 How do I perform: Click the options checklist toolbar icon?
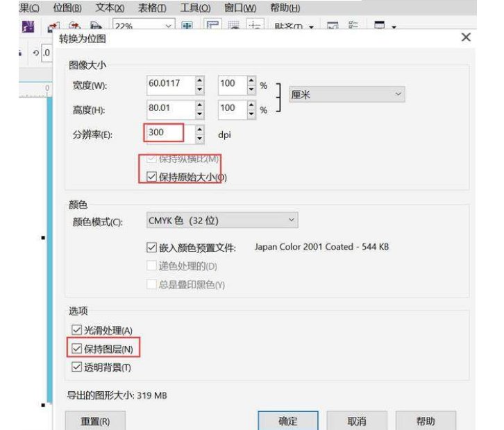353,25
